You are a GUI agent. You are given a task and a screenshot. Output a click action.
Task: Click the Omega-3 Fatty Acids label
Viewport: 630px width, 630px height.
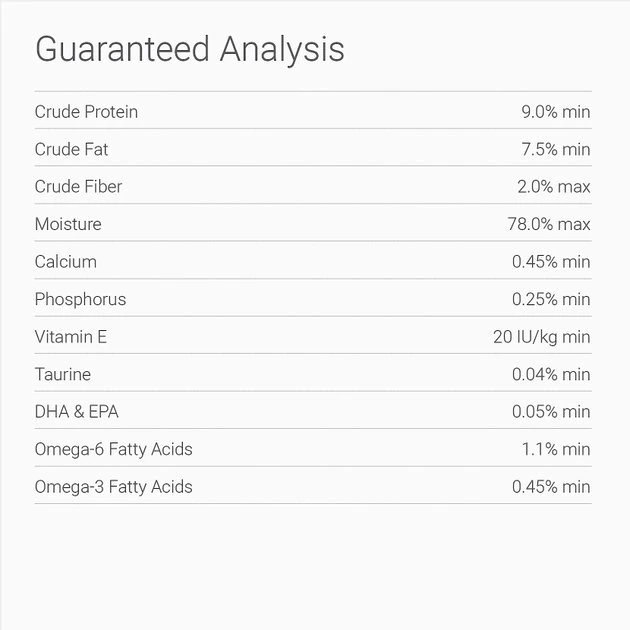[113, 487]
